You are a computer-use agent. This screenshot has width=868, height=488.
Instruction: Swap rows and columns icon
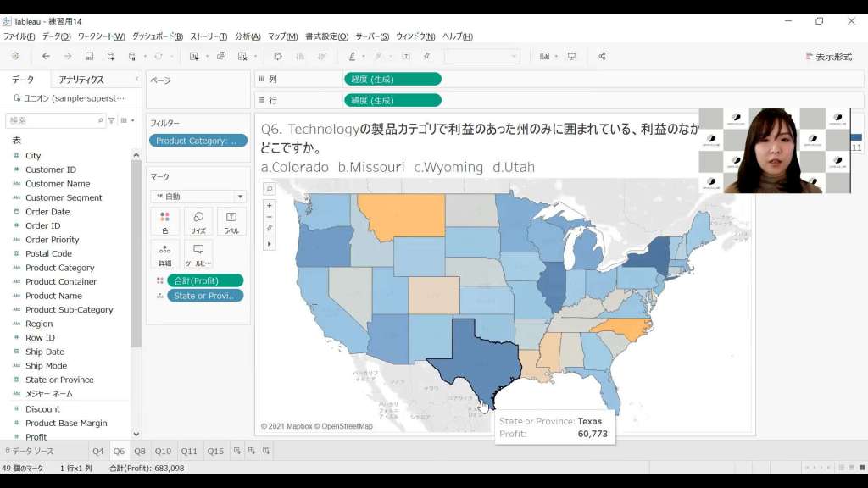(278, 56)
